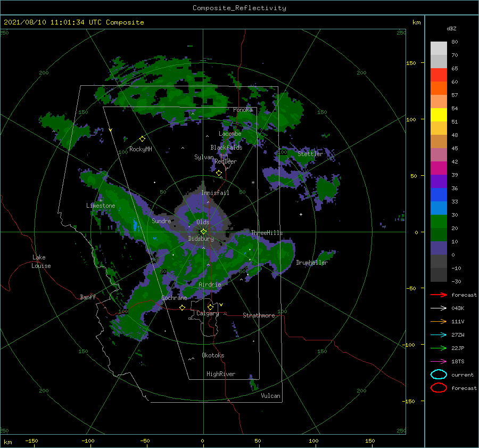Click the current legend text

(x=463, y=375)
